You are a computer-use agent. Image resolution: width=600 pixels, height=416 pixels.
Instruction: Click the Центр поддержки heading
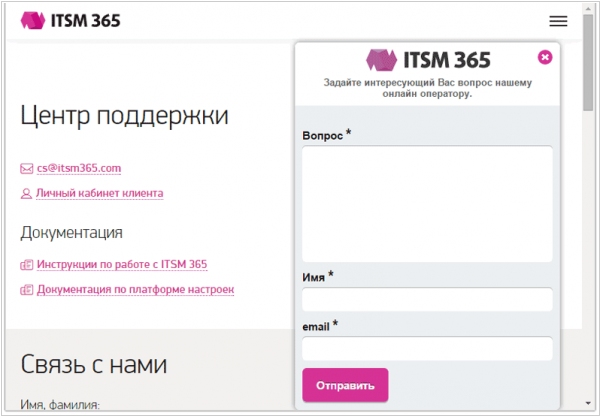pos(124,116)
